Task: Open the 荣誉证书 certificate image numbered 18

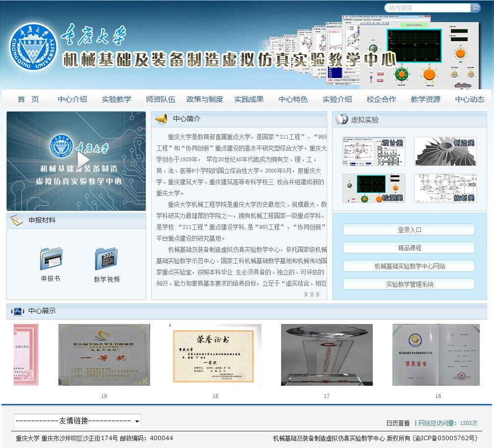Action: [x=215, y=354]
